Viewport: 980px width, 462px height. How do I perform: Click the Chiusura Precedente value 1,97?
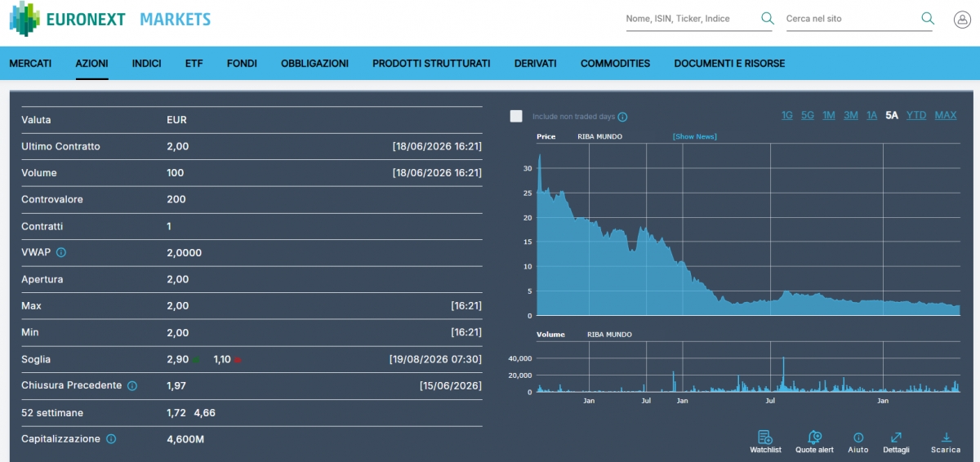[x=176, y=385]
